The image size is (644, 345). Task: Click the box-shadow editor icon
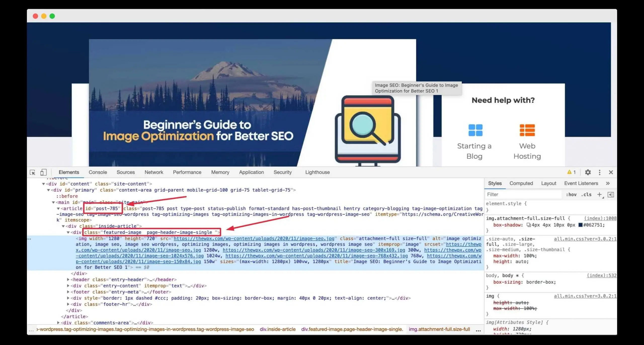529,225
